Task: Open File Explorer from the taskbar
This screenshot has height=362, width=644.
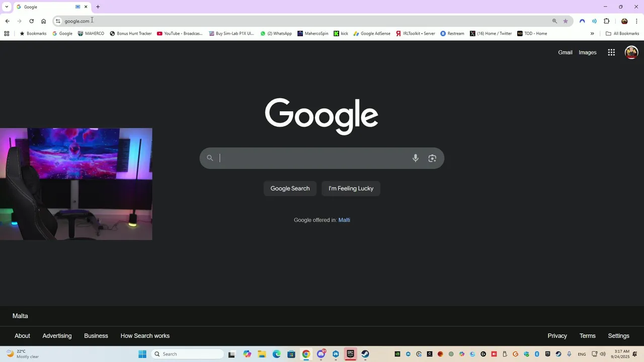Action: (x=262, y=354)
